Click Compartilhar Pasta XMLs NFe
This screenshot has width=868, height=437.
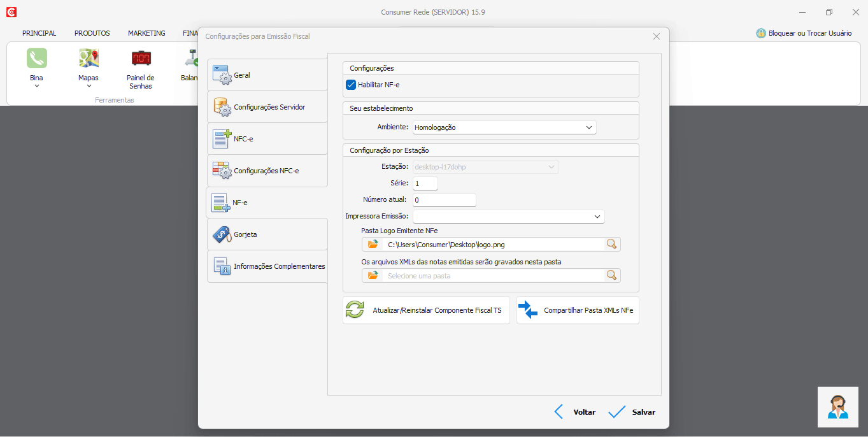click(x=578, y=310)
